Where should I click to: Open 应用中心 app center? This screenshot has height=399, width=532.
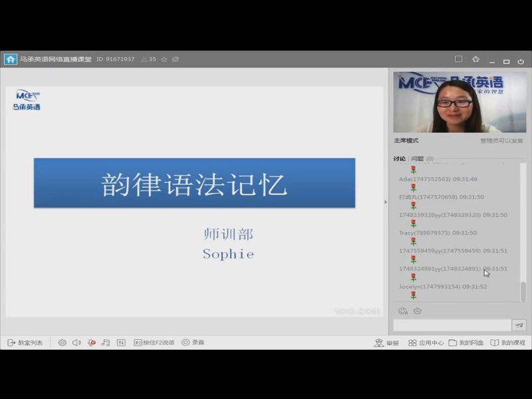click(x=426, y=342)
